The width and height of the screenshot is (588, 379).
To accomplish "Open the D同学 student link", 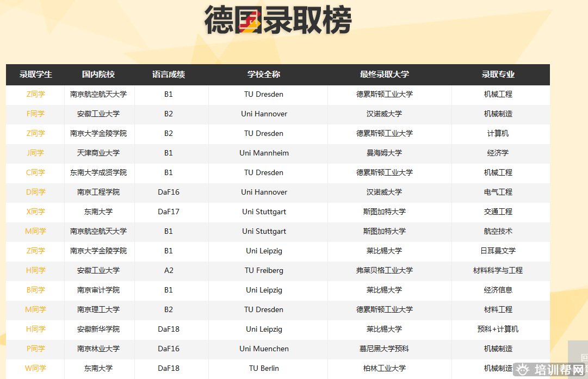I will (x=36, y=192).
